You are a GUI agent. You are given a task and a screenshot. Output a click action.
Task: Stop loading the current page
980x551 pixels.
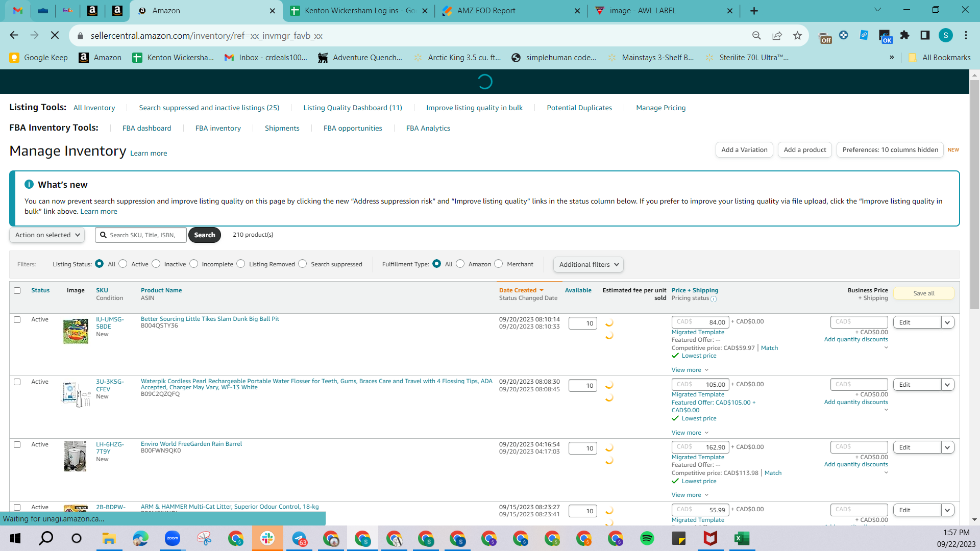55,35
